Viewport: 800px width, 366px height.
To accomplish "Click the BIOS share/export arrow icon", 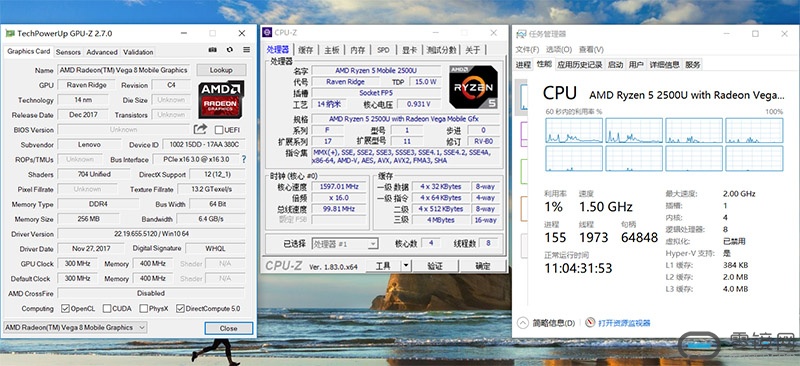I will (201, 129).
